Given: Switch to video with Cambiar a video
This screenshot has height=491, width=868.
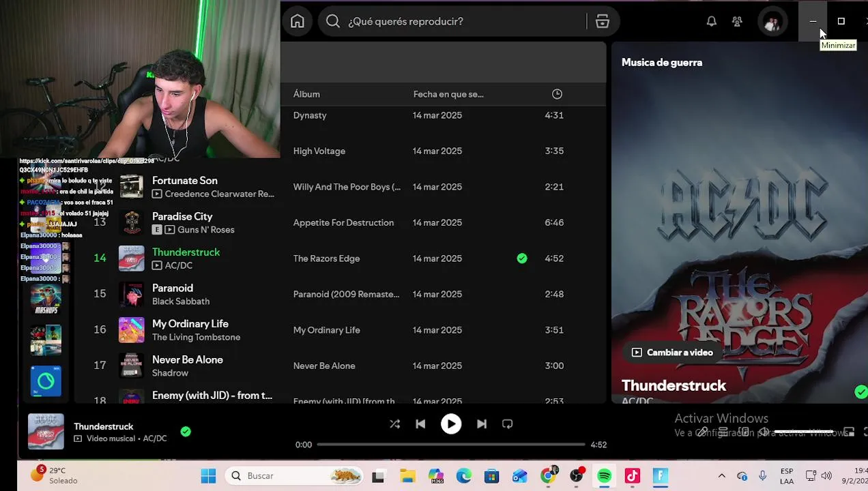Looking at the screenshot, I should [x=672, y=353].
